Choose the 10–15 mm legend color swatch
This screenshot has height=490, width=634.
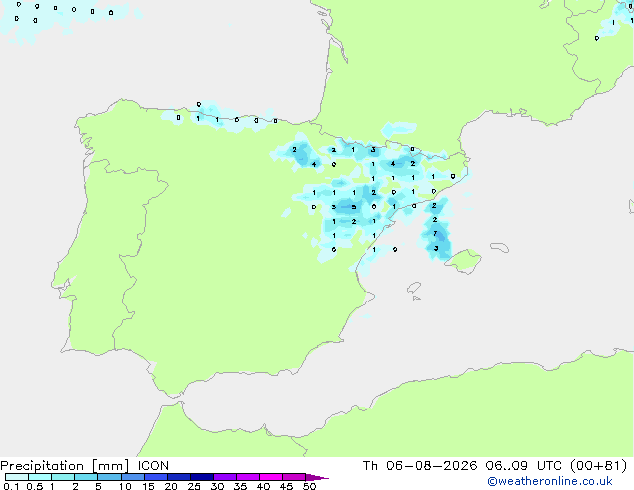pyautogui.click(x=132, y=477)
